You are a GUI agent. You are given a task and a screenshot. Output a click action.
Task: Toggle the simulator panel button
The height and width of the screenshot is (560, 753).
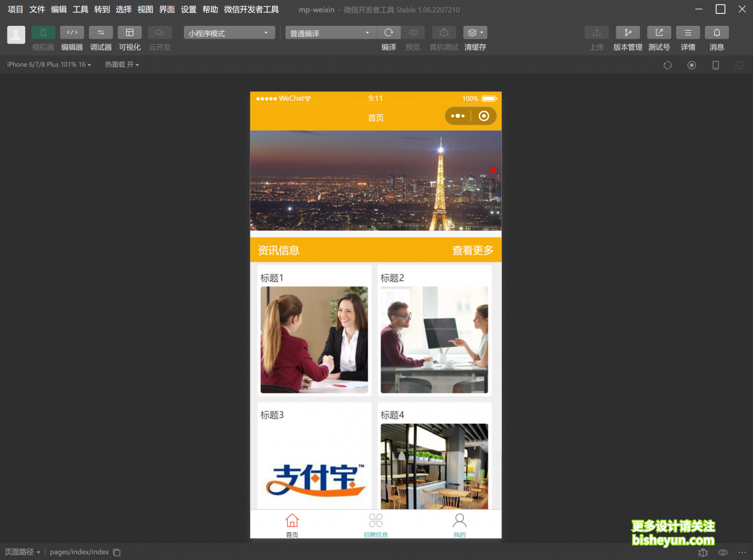[43, 32]
